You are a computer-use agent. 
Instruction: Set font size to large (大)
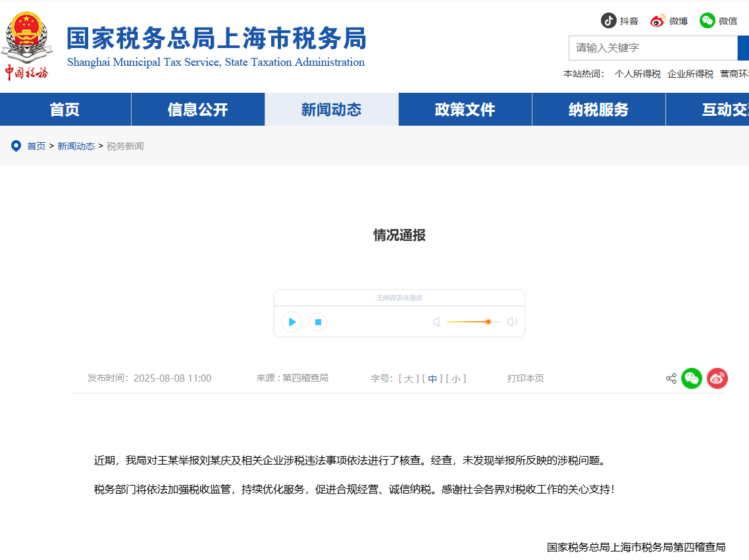pos(408,379)
